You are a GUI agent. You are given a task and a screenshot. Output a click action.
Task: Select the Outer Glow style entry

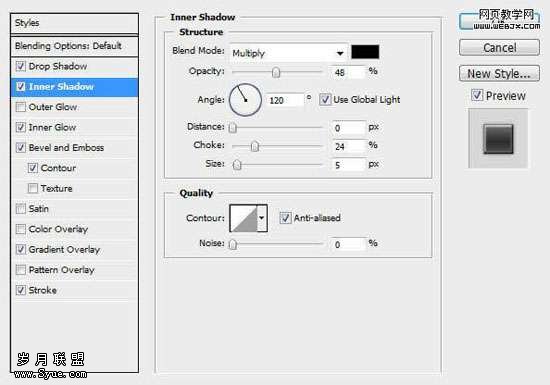pyautogui.click(x=53, y=107)
